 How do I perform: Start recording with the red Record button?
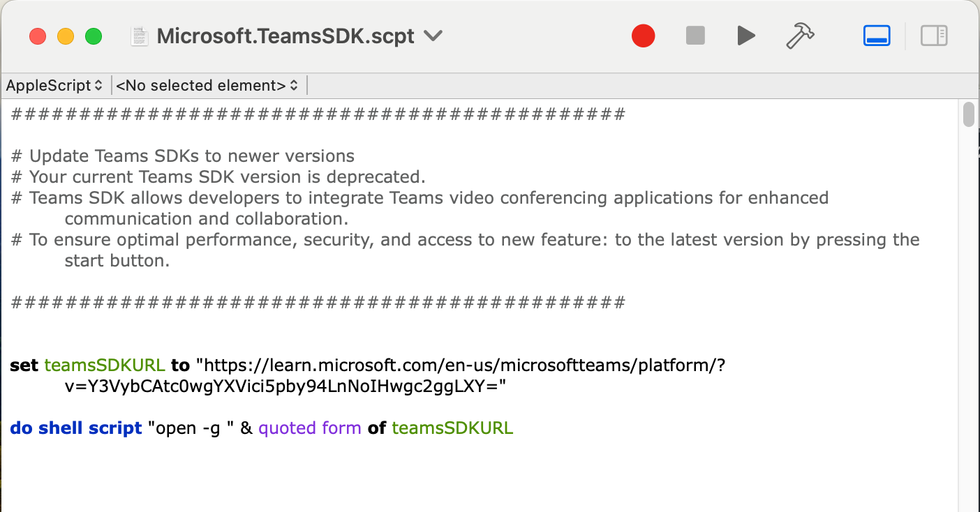point(643,36)
